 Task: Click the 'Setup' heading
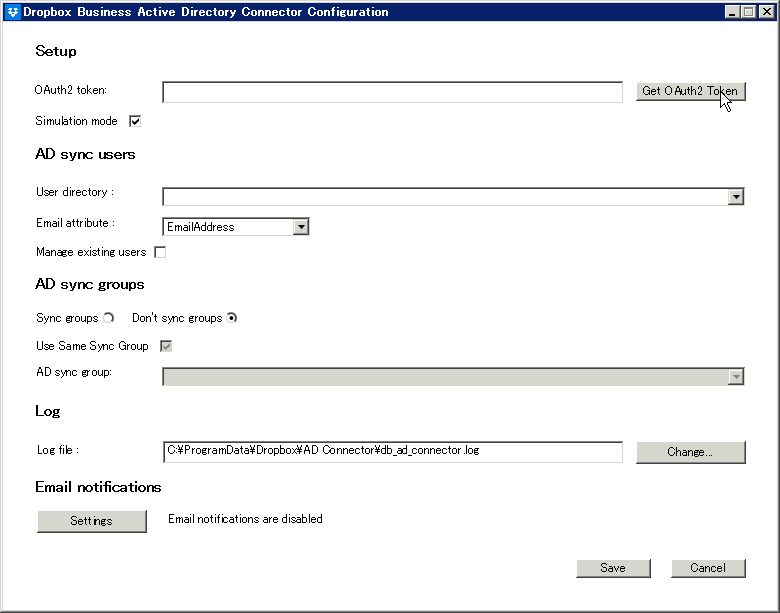56,51
